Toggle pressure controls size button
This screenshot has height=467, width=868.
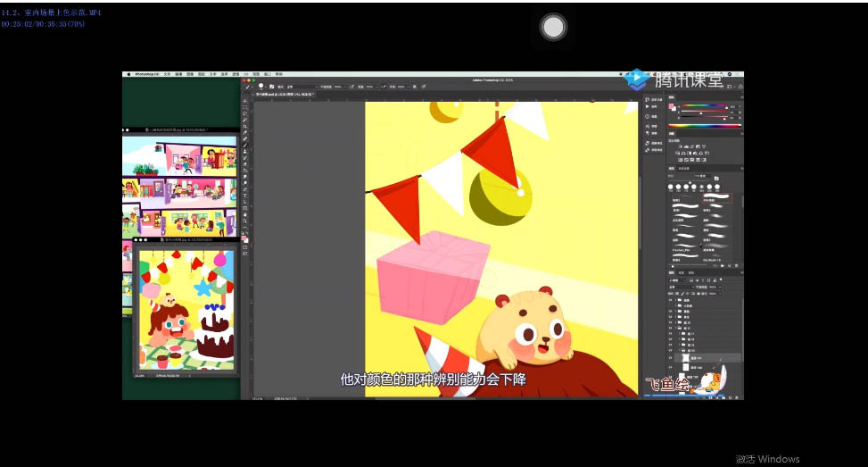coord(424,87)
